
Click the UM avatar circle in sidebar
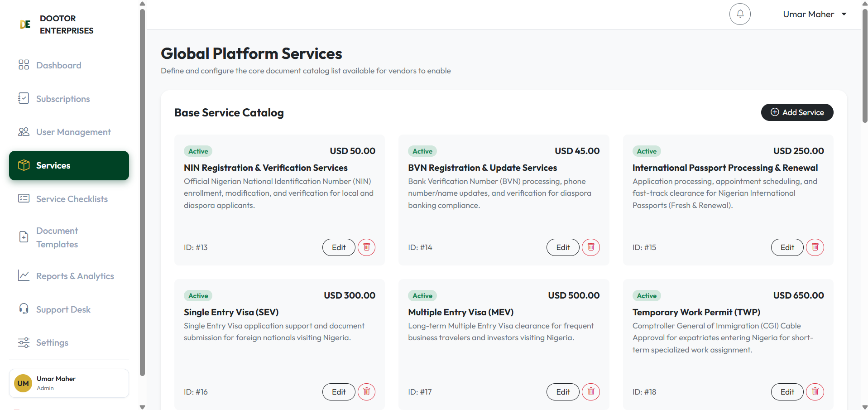23,383
